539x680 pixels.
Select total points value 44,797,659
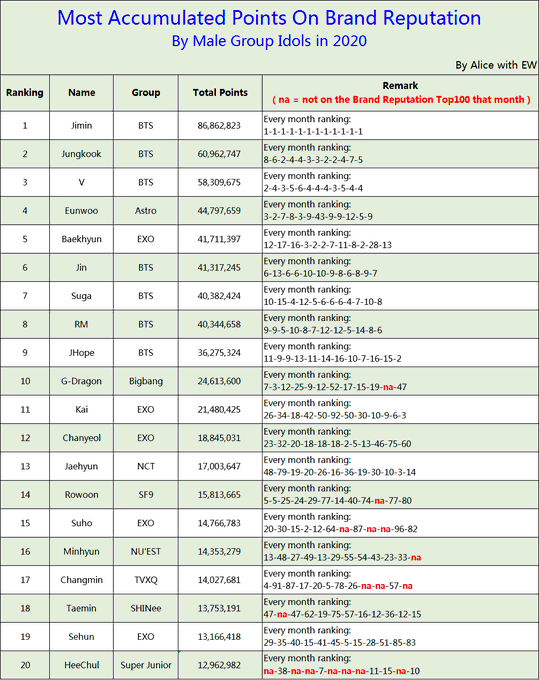(x=219, y=211)
